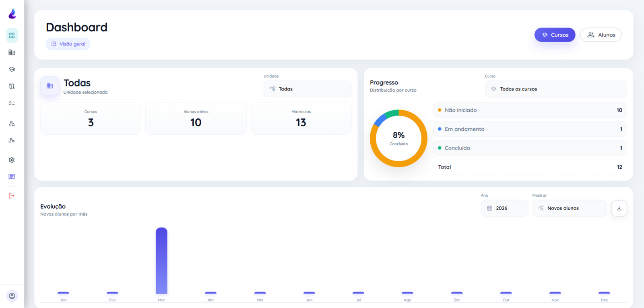644x308 pixels.
Task: Click the 8% Concluído donut chart
Action: coord(398,138)
